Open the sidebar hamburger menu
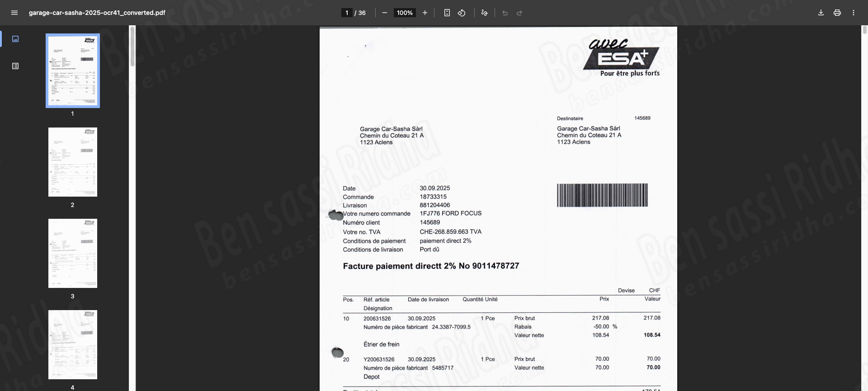 (x=14, y=13)
